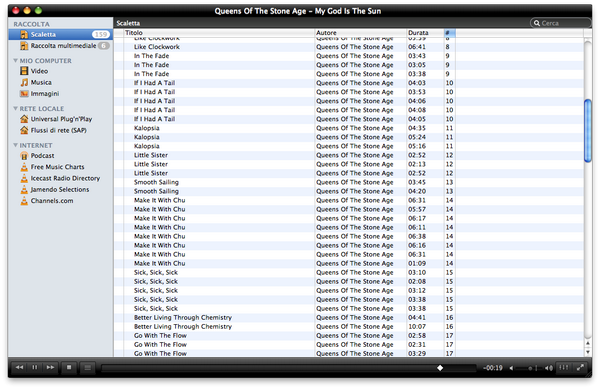Select Sick, Sick, Sick lasting 03:10

click(349, 273)
